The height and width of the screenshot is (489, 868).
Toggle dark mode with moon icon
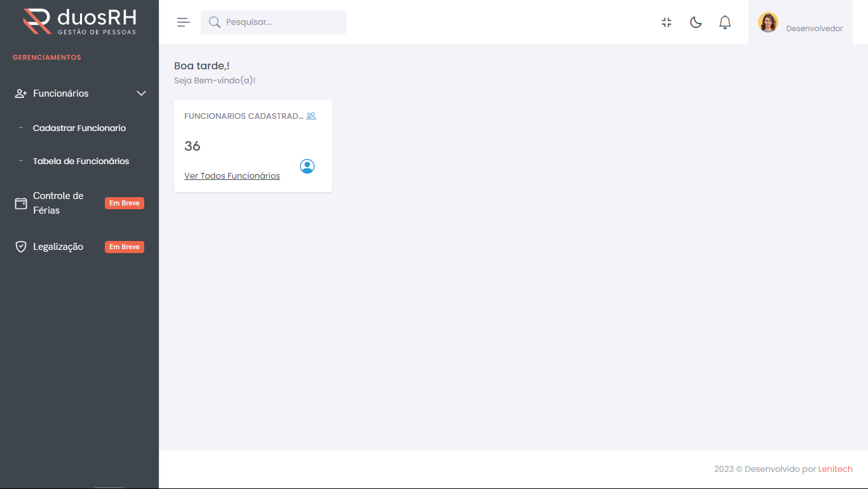coord(696,22)
